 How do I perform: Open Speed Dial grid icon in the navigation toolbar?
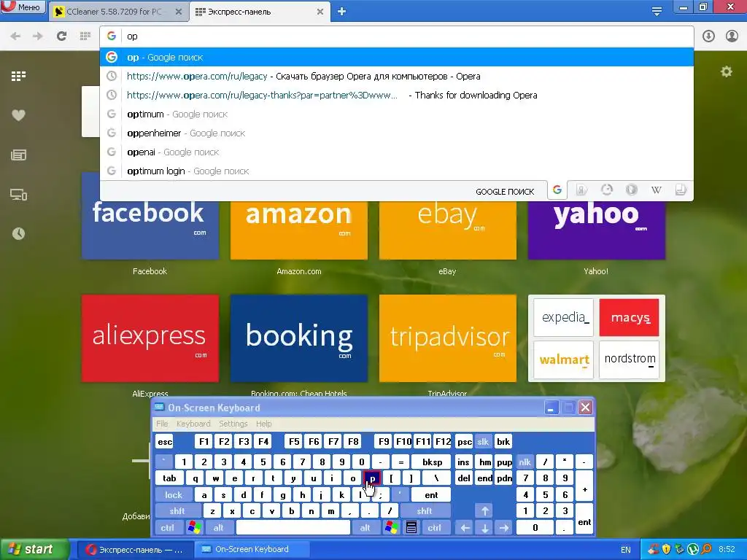click(85, 36)
